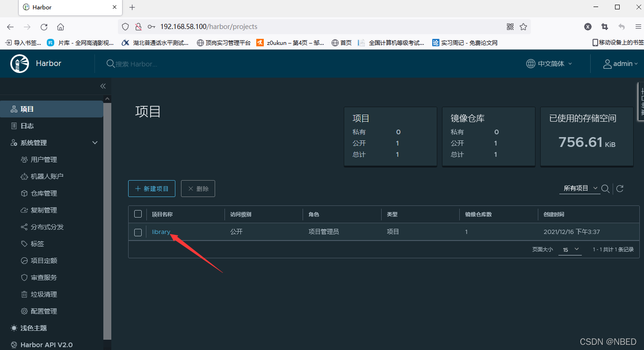
Task: Open the admin account dropdown
Action: pos(621,64)
